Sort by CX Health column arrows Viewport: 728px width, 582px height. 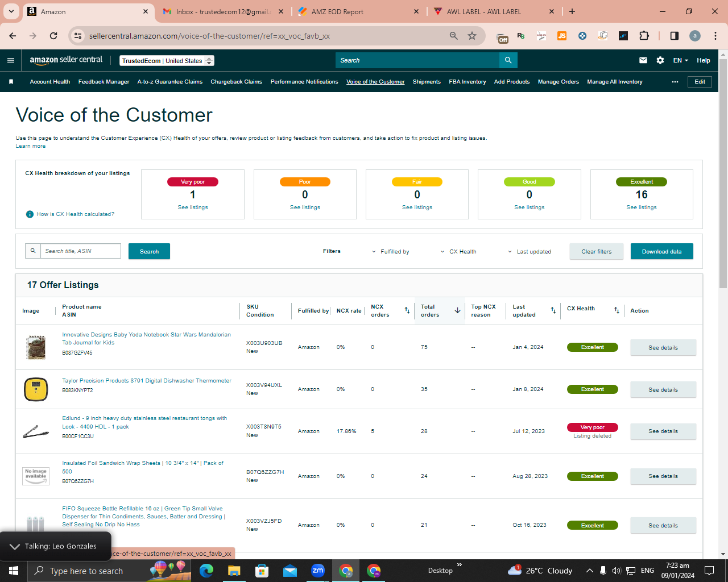[617, 310]
